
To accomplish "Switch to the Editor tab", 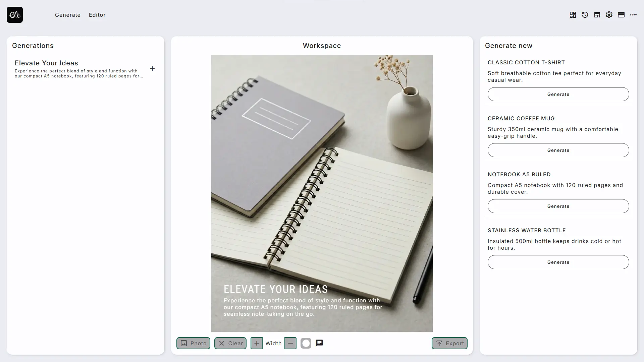I will (97, 15).
